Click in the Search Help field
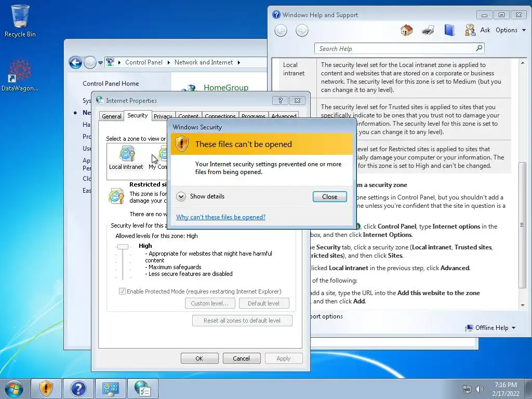Viewport: 532px width, 399px height. click(x=399, y=48)
